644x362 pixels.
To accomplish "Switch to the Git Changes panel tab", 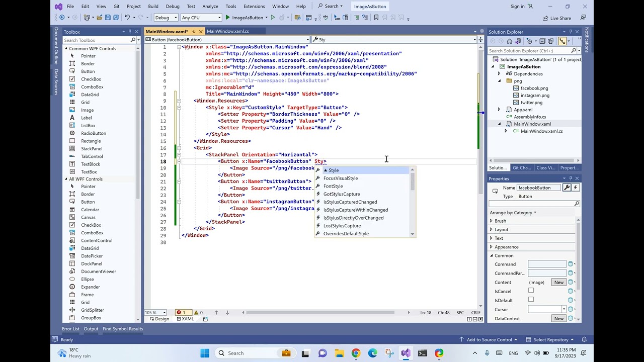I will (x=522, y=168).
